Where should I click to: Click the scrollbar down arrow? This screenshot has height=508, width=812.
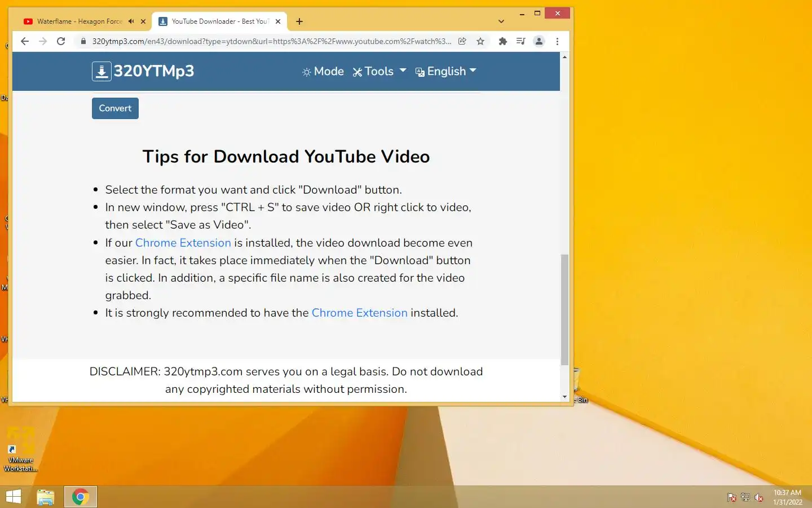564,397
